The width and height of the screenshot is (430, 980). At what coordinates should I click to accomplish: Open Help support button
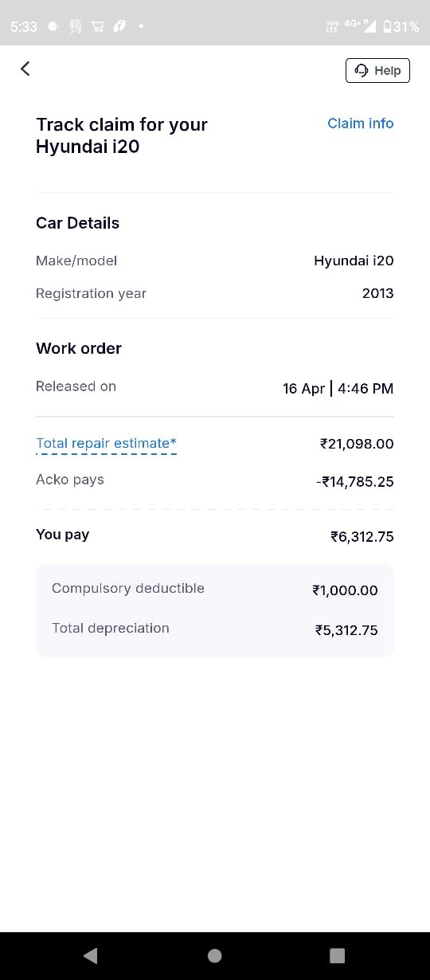[x=378, y=70]
